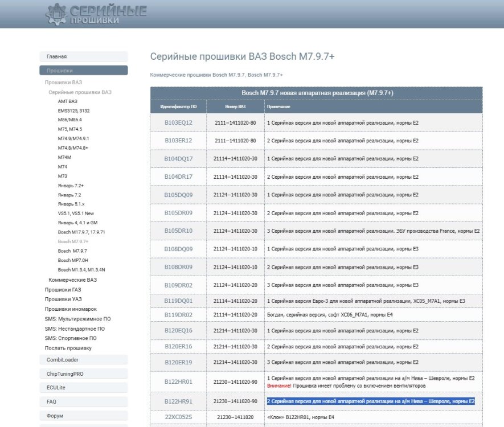
Task: Open VS5.1, VS5.1 New sidebar link
Action: 76,213
